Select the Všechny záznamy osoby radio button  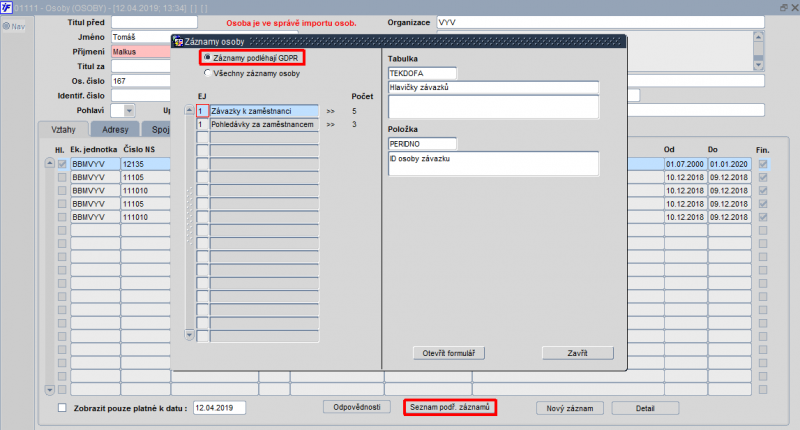tap(207, 73)
